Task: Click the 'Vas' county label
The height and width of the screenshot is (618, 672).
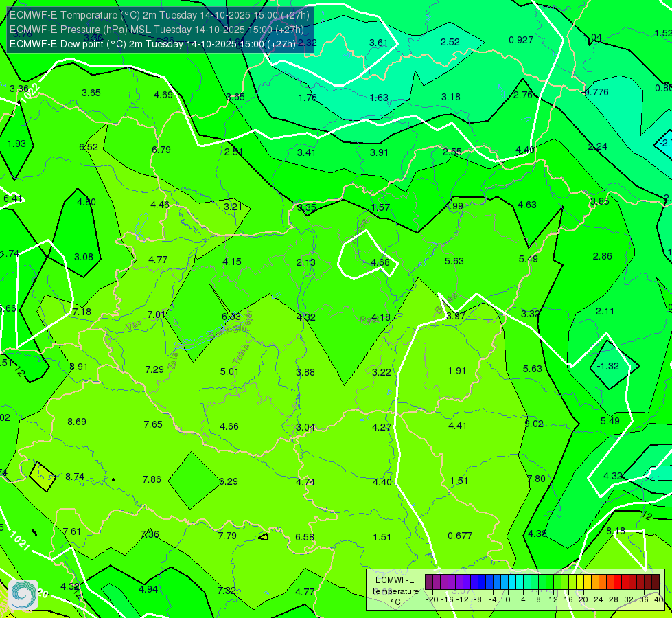Action: click(x=134, y=325)
